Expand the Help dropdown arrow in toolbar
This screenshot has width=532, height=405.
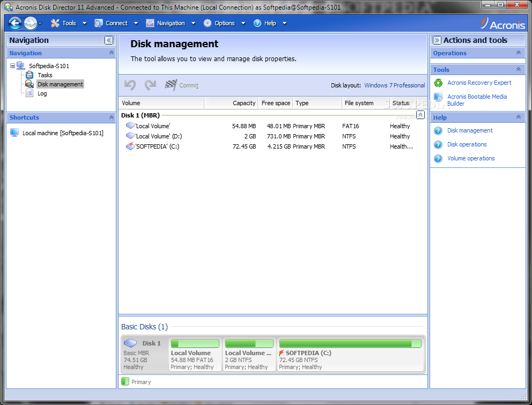pyautogui.click(x=285, y=24)
